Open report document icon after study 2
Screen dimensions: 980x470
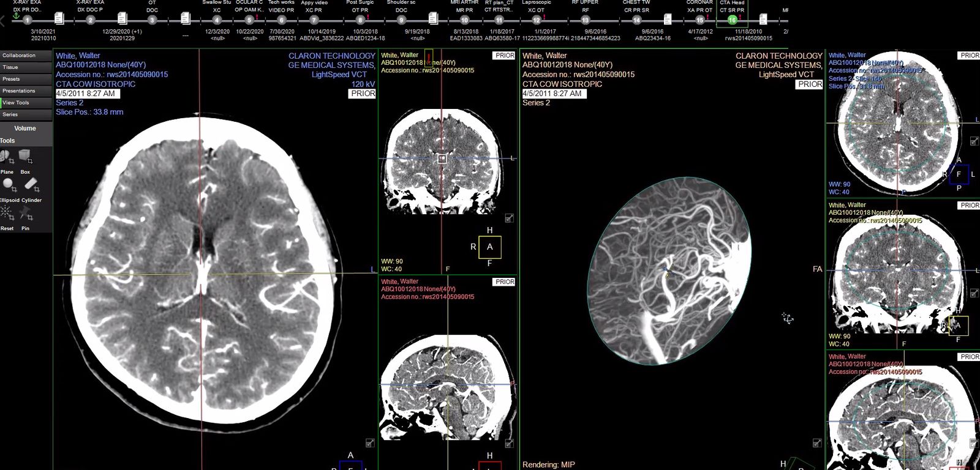coord(123,19)
